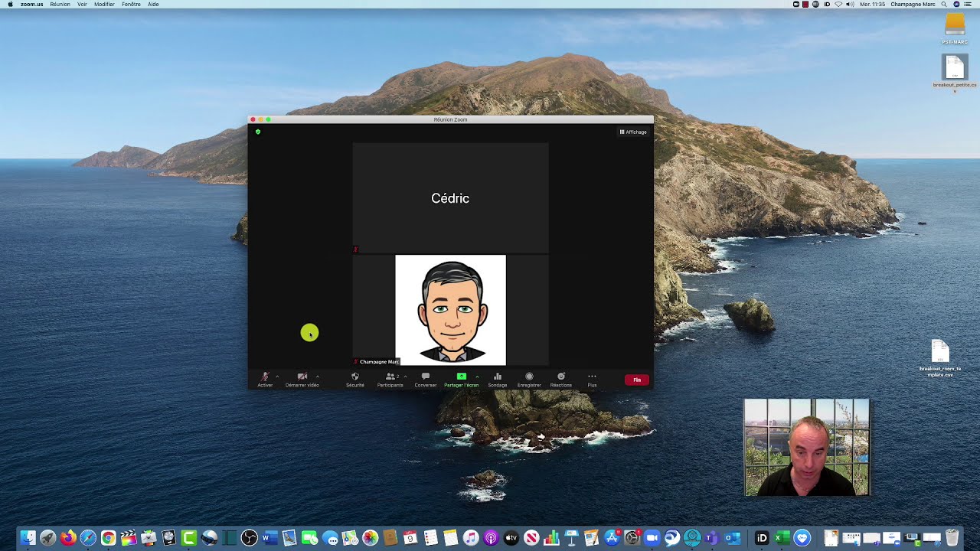
Task: Open the Fenêtre menu
Action: 131,4
